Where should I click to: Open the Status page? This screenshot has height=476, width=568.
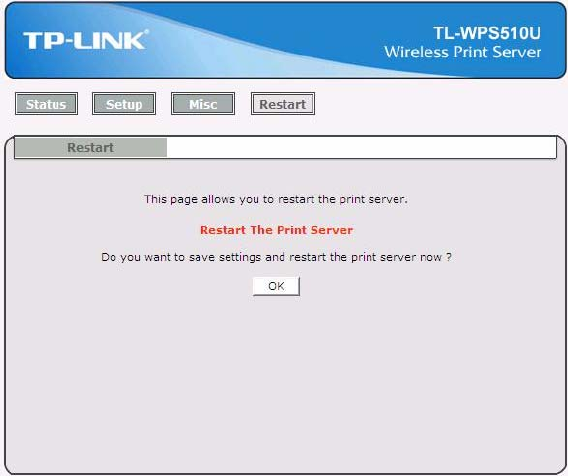coord(46,104)
